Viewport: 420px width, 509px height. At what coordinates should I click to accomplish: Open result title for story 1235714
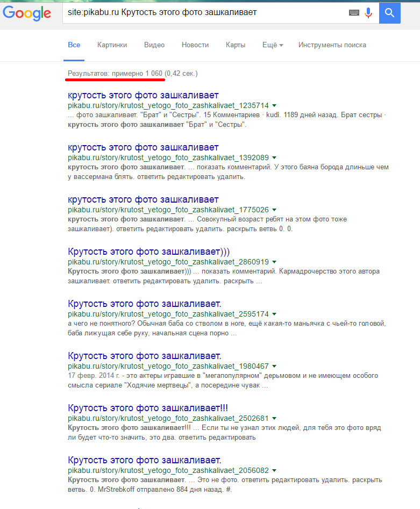(143, 95)
